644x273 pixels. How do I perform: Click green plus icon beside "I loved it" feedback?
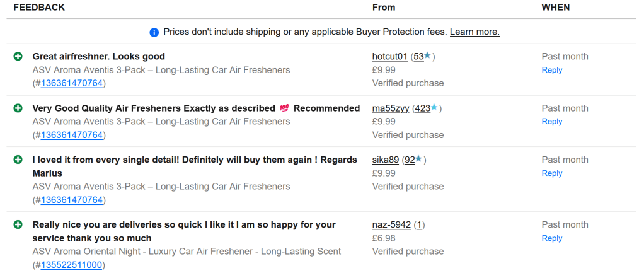pos(18,160)
